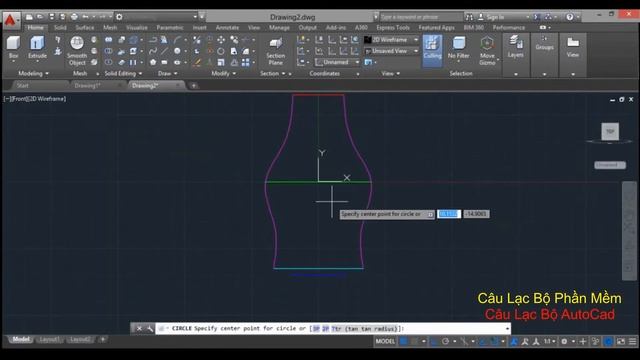
Task: Open the annotation scale 1:1 dropdown
Action: coord(550,341)
